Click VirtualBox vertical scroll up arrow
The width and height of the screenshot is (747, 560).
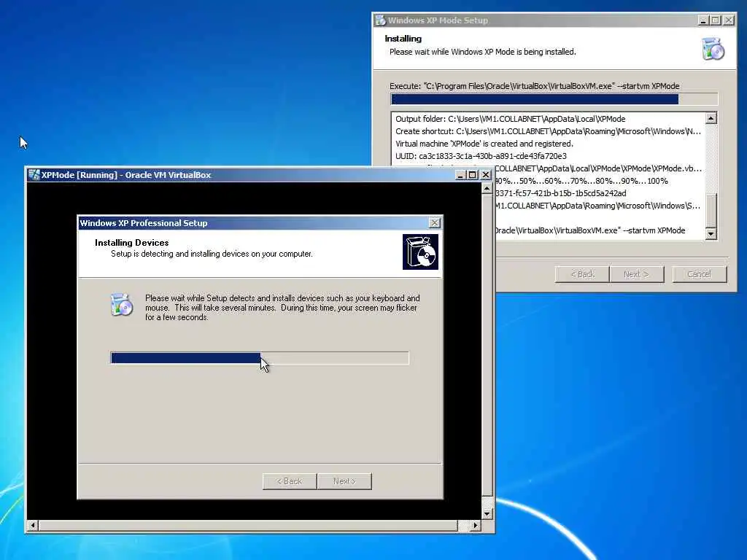click(x=487, y=189)
